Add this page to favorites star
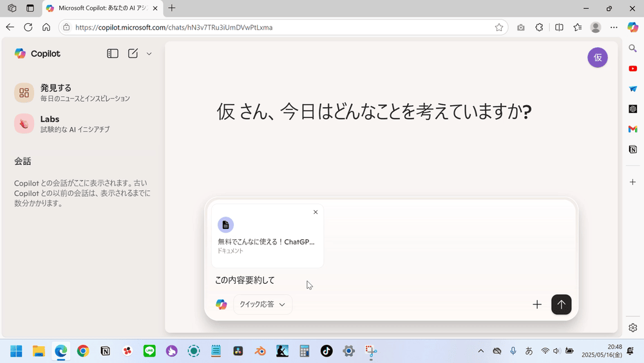The height and width of the screenshot is (363, 644). tap(499, 27)
